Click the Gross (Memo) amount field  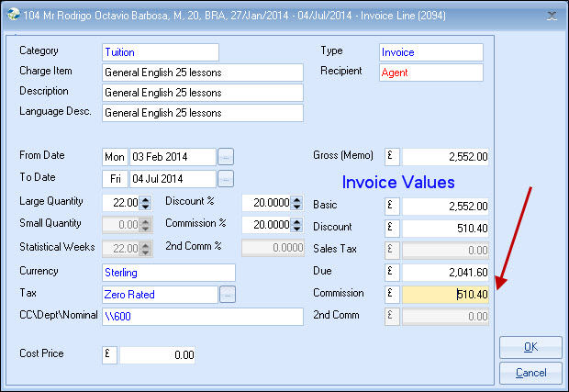tap(445, 157)
